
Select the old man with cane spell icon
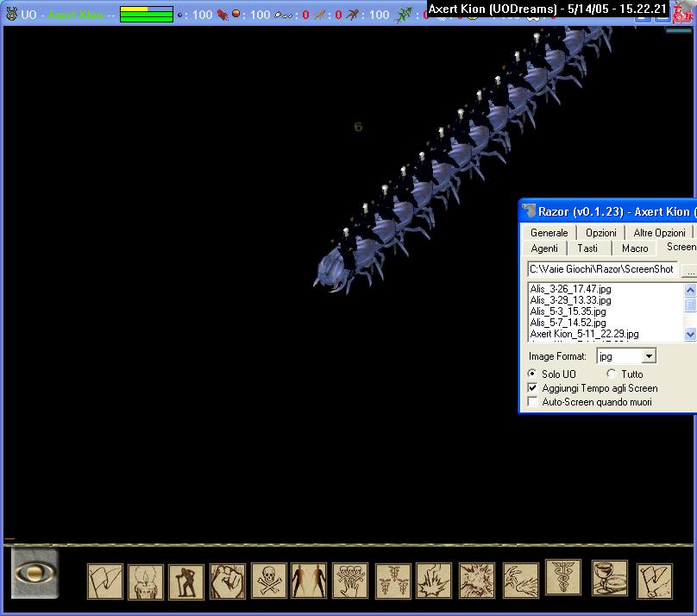click(x=186, y=581)
